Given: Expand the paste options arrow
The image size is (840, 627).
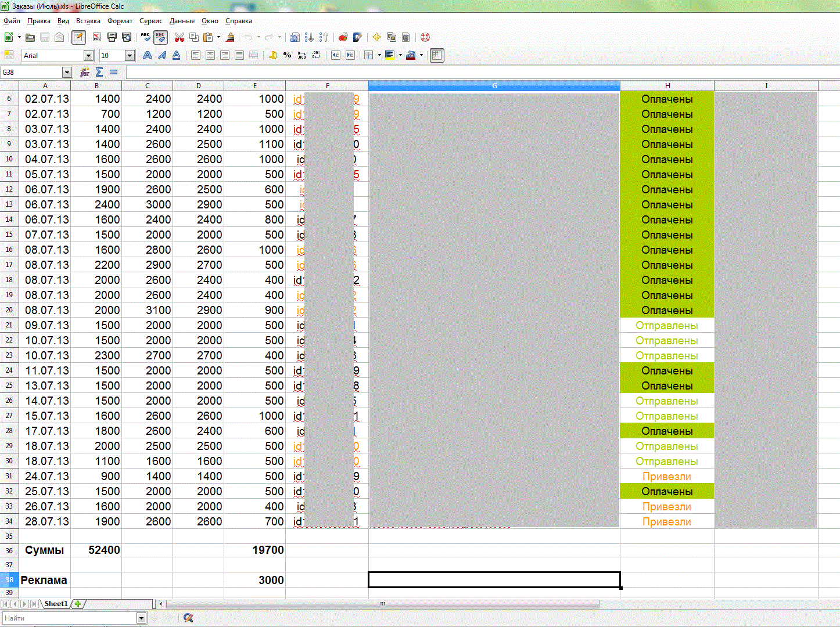Looking at the screenshot, I should 218,37.
